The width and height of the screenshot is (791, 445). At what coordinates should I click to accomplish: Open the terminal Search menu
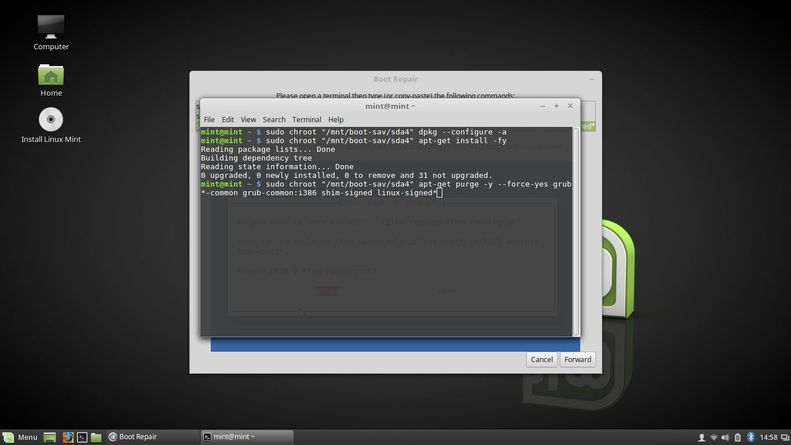point(274,119)
